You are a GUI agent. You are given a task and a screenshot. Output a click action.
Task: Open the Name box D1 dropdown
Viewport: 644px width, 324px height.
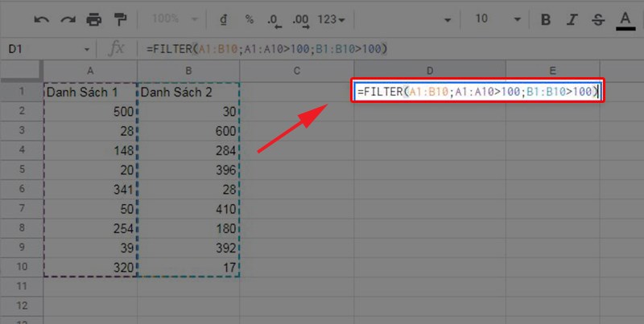[x=87, y=50]
